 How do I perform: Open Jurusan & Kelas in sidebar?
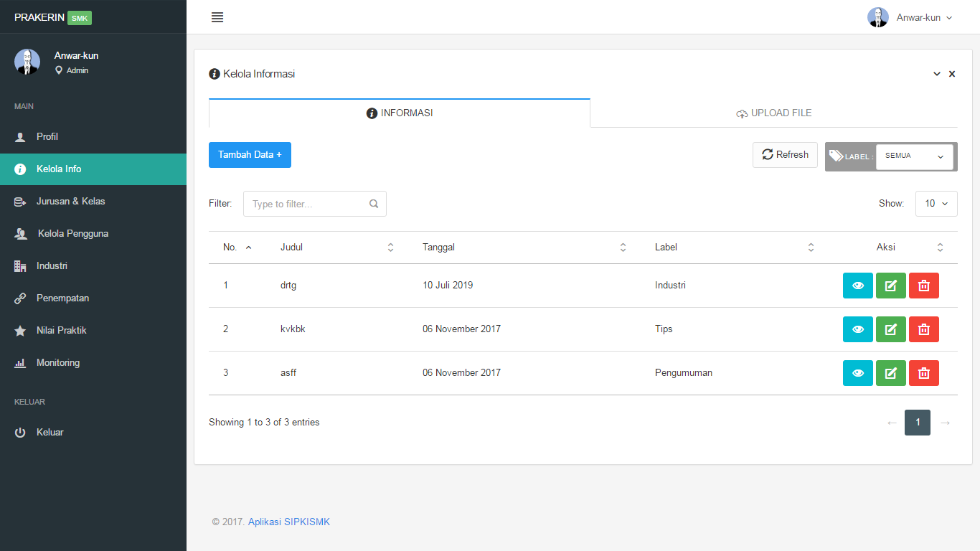70,202
